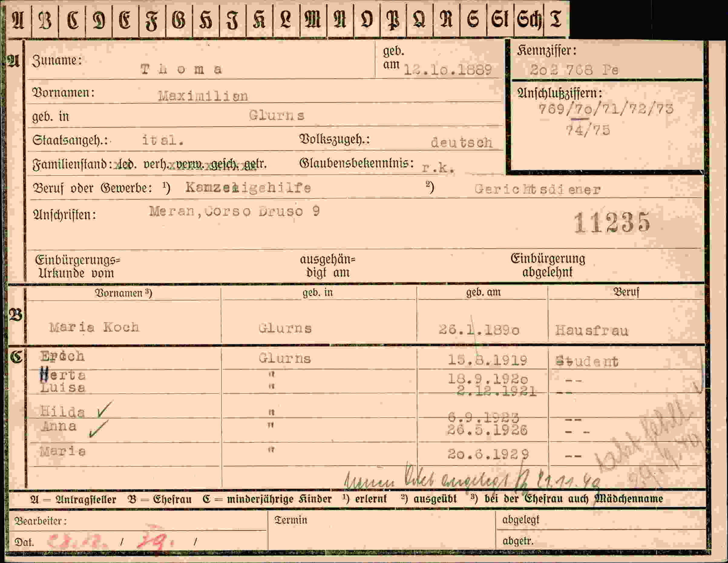Click the 'Glaubensbekenntnis:' label

tap(357, 163)
